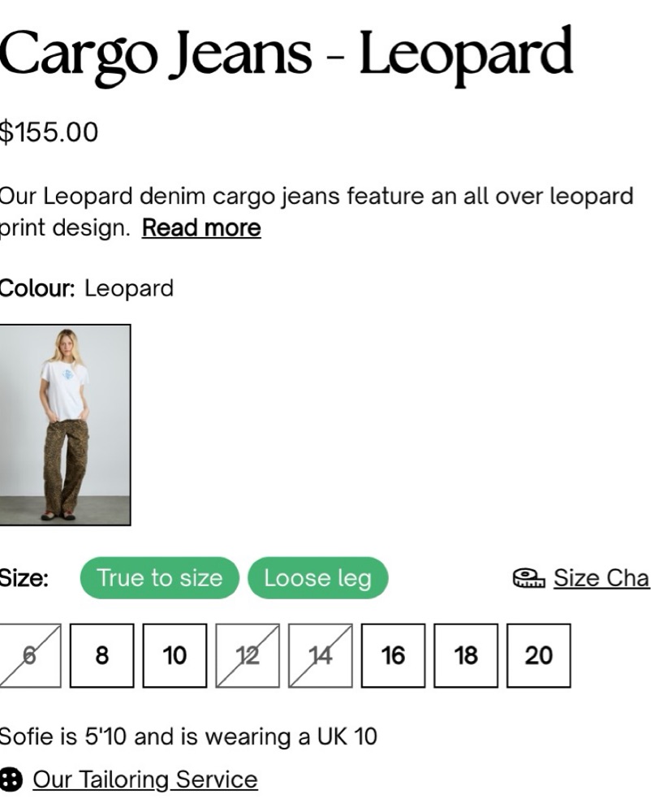Click the tailoring button icon
The height and width of the screenshot is (812, 651).
10,780
